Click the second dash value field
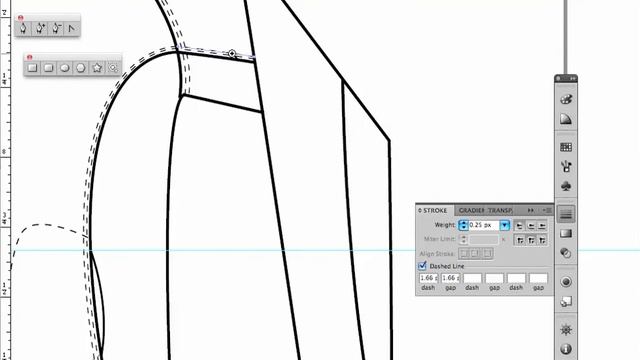Image resolution: width=640 pixels, height=360 pixels. coord(472,278)
